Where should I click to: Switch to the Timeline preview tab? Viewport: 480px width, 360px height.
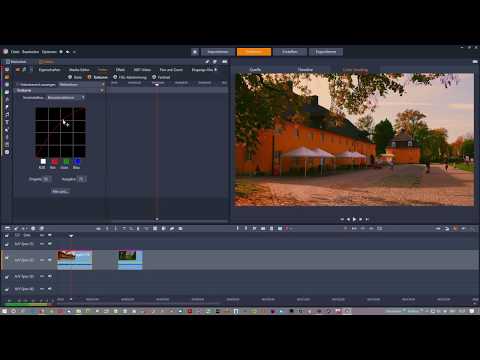(x=305, y=69)
